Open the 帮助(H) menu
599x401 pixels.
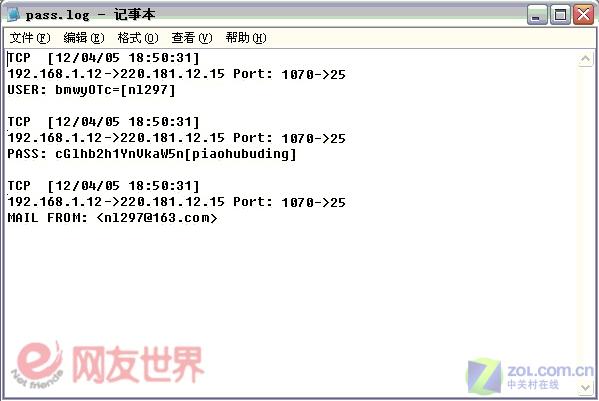246,38
